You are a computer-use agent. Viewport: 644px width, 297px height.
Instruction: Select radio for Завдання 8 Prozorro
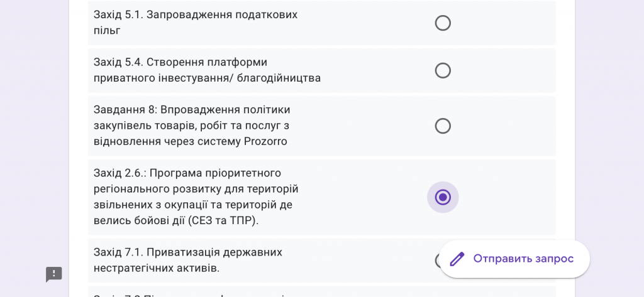coord(443,126)
